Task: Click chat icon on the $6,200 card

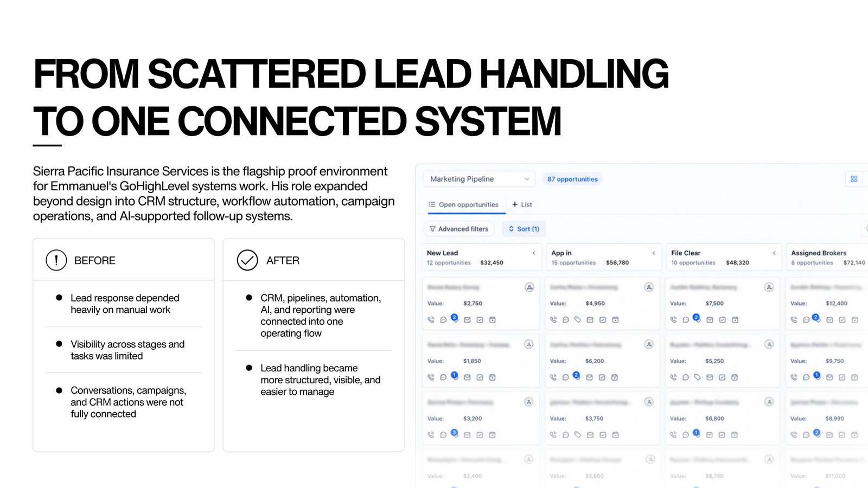Action: point(565,377)
